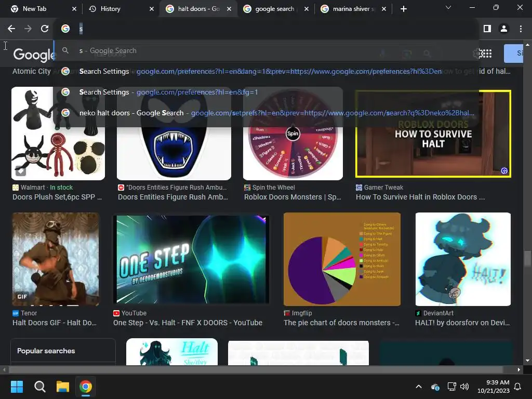
Task: Open the DeviantArt HALT! artwork image
Action: pos(463,259)
